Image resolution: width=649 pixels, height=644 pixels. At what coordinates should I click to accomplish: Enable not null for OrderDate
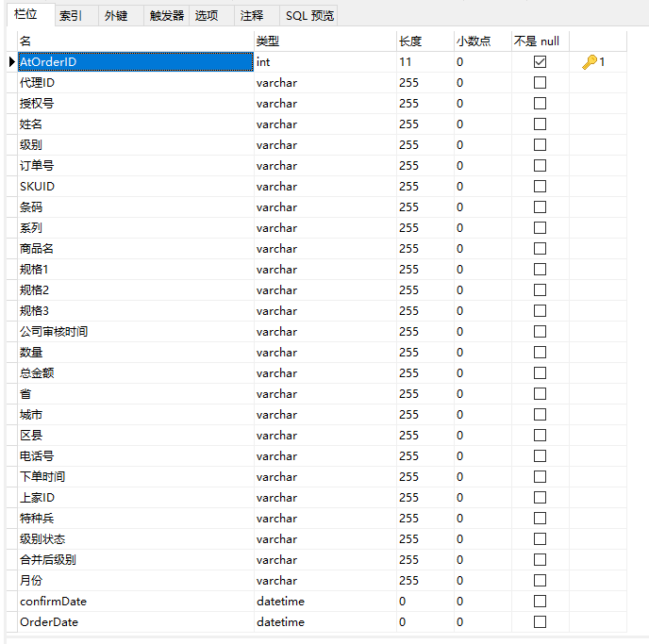click(x=540, y=621)
